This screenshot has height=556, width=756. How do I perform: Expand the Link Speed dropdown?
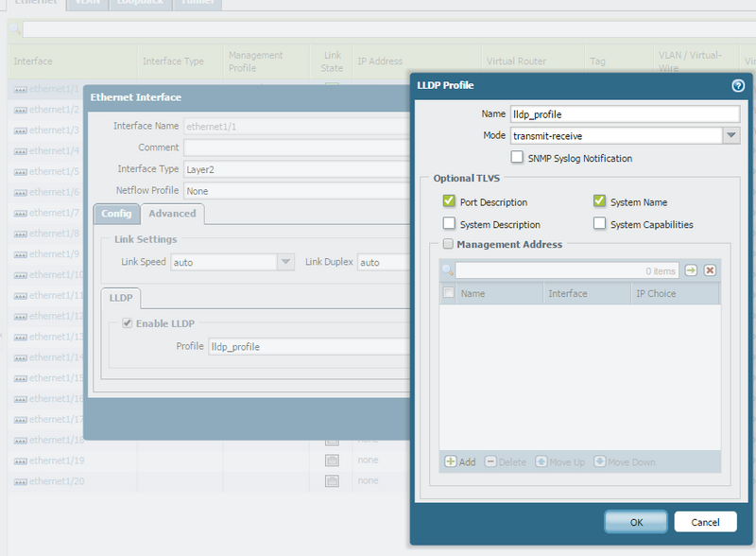pos(285,262)
